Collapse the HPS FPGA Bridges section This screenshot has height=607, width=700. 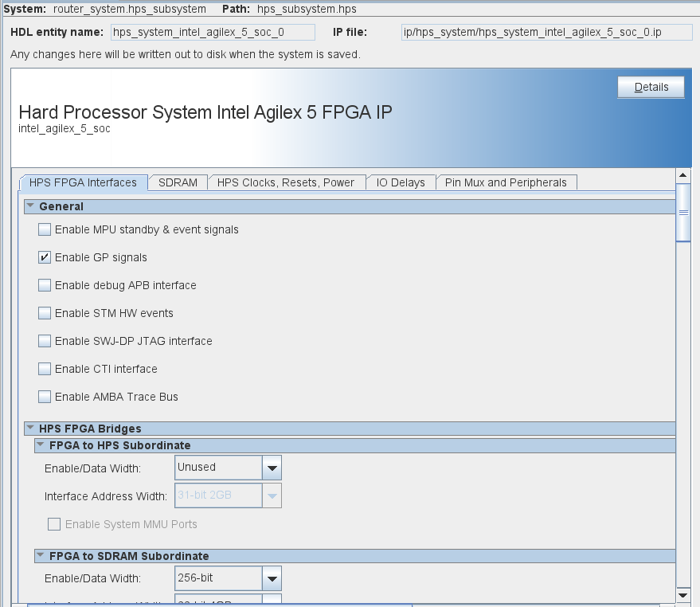30,429
